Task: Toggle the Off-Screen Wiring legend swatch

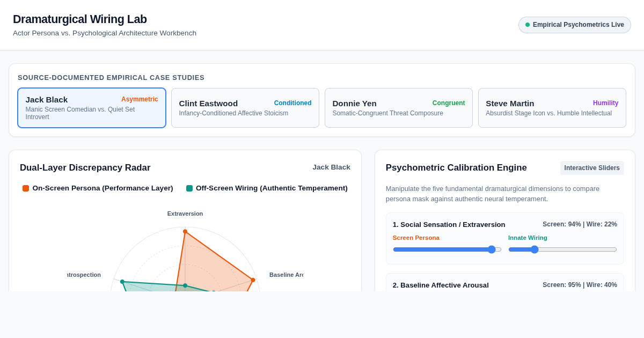Action: (189, 188)
